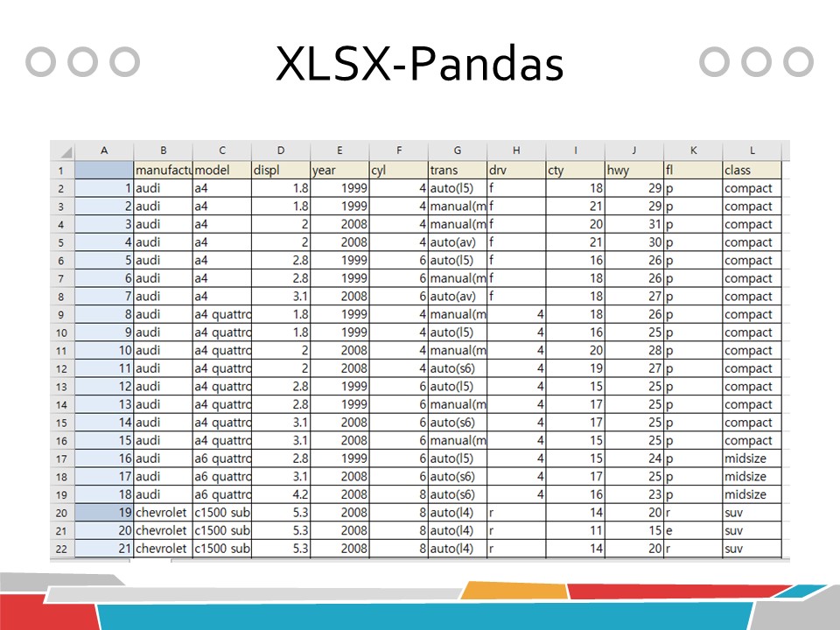Click index cell 1 in row 2
Screen dimensions: 840x630
pyautogui.click(x=104, y=189)
